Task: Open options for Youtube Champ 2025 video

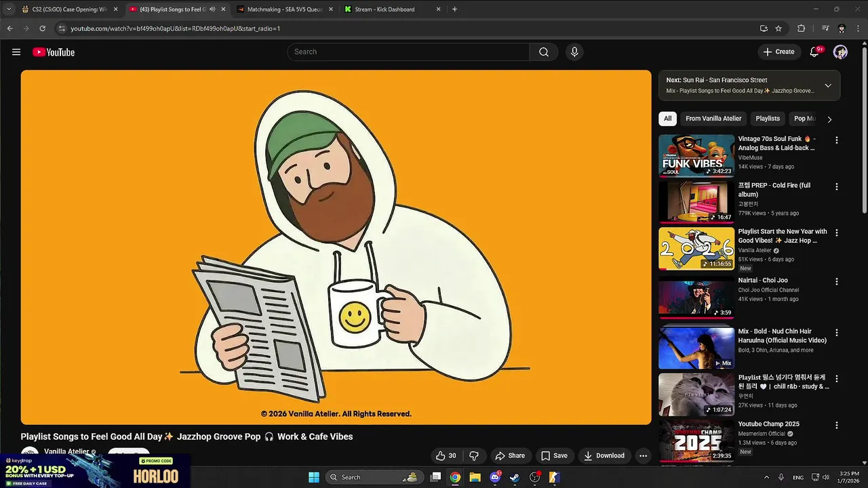Action: (x=836, y=425)
